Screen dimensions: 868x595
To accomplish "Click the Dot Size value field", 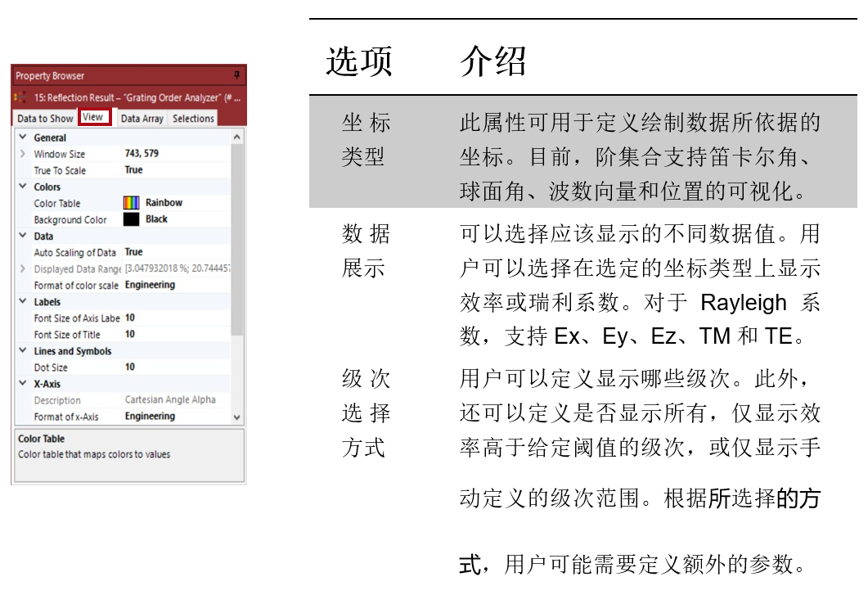I will click(x=176, y=367).
